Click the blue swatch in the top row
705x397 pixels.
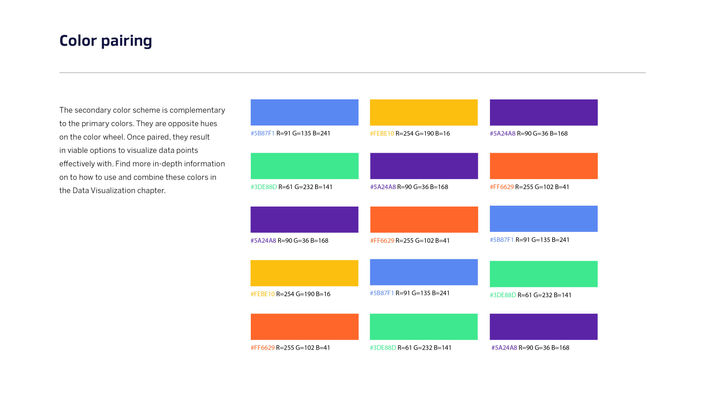tap(304, 112)
